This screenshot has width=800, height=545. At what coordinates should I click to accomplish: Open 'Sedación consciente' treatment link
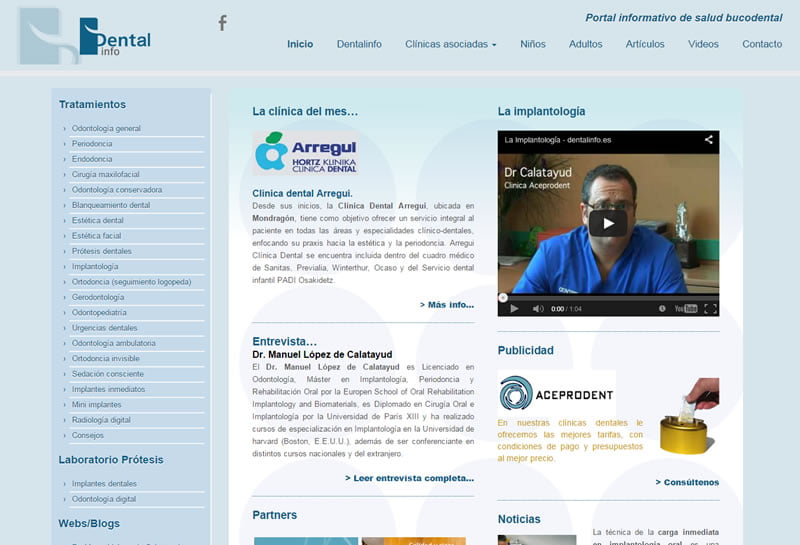tap(108, 374)
